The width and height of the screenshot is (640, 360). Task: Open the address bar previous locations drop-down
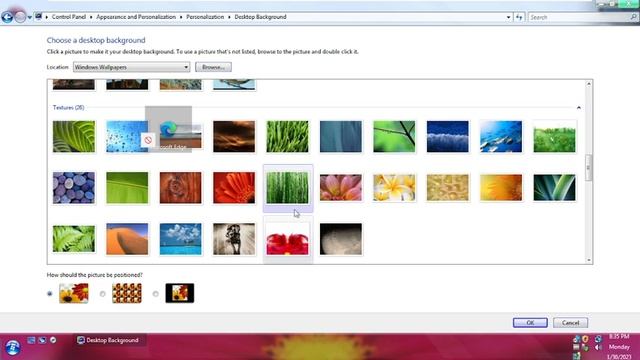pos(508,17)
